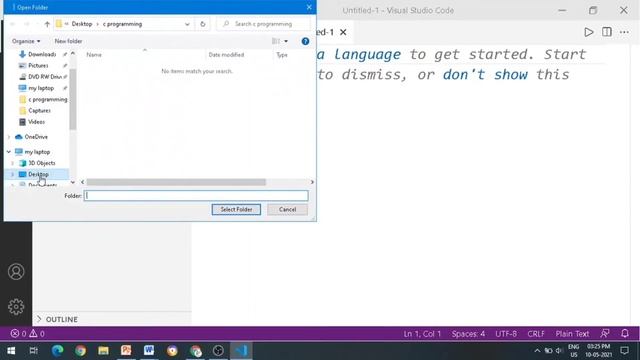Select Videos in navigation pane
Viewport: 640px width, 360px height.
(36, 122)
